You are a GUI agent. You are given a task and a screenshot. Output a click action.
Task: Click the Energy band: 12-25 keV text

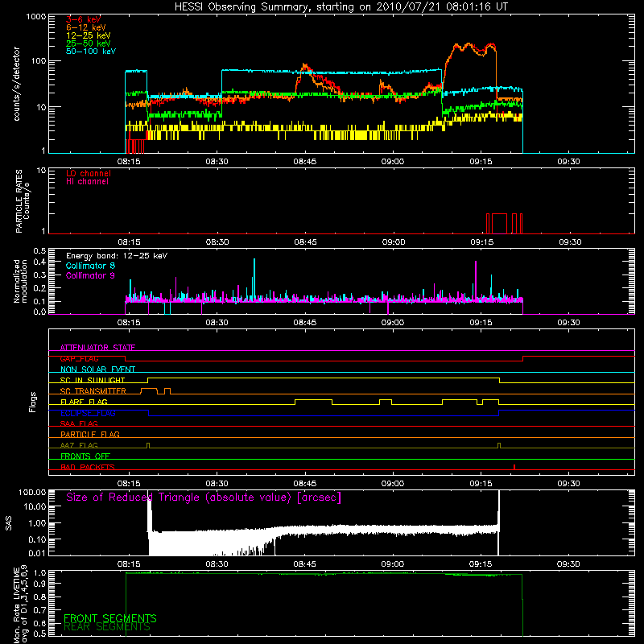[117, 256]
